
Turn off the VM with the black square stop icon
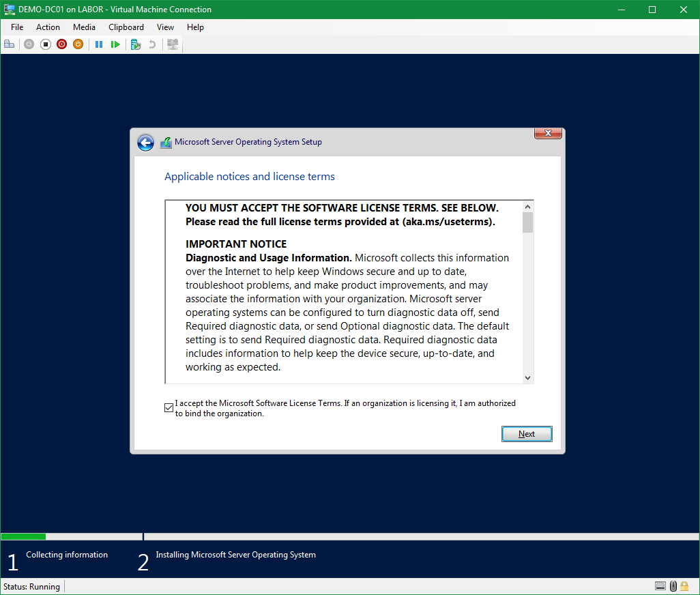click(45, 44)
